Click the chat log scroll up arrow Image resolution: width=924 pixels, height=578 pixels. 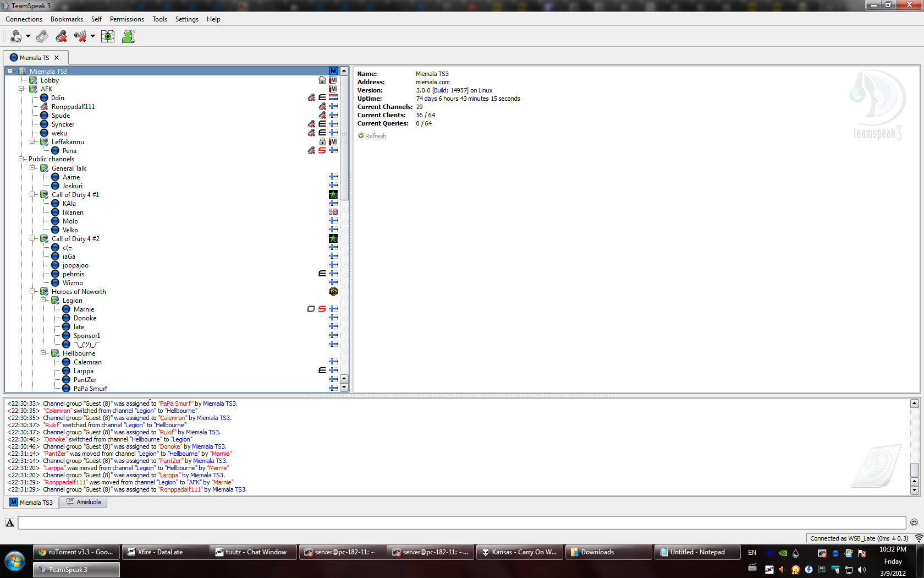click(915, 403)
